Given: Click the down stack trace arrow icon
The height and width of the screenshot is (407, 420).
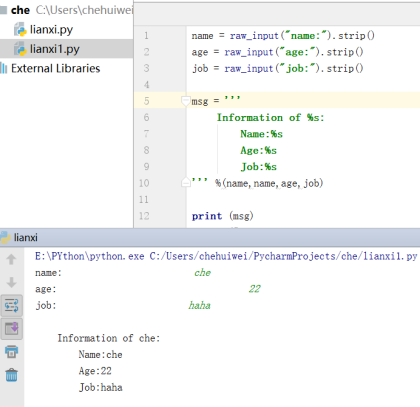Looking at the screenshot, I should [x=11, y=282].
